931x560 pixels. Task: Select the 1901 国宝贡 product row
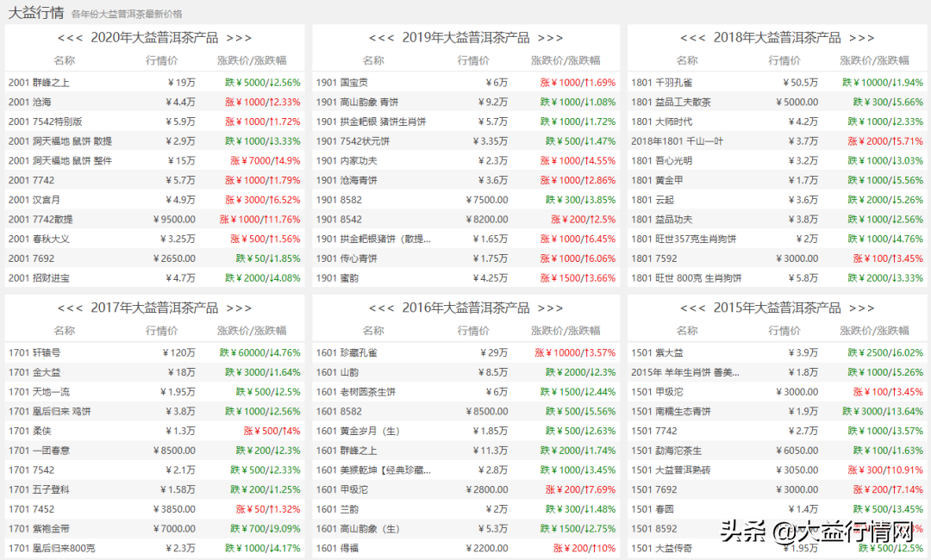pos(465,83)
